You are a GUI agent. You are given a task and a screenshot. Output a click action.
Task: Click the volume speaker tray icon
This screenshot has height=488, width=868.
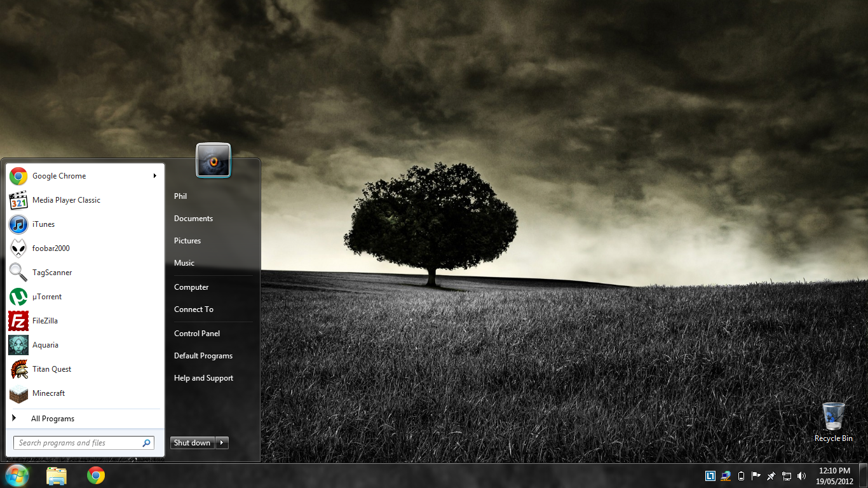801,476
